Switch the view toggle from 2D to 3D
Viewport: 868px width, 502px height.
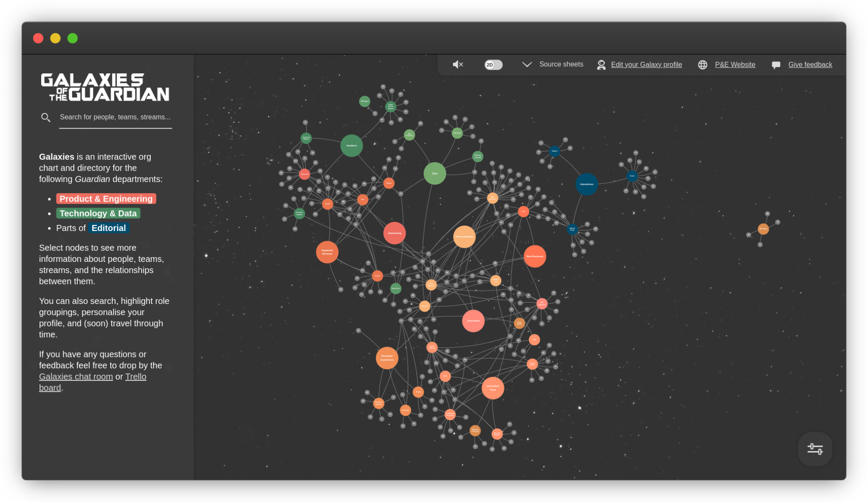493,64
